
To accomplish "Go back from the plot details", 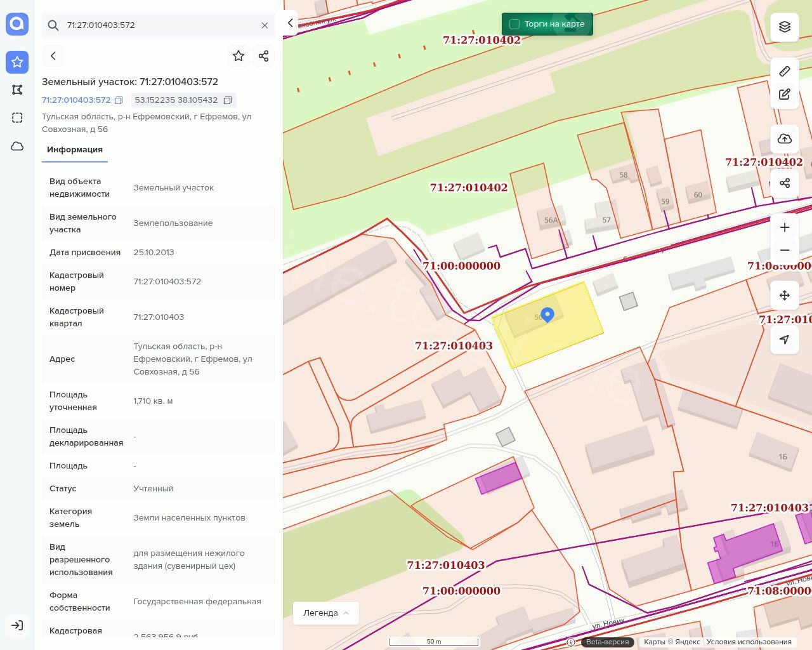I will tap(53, 56).
